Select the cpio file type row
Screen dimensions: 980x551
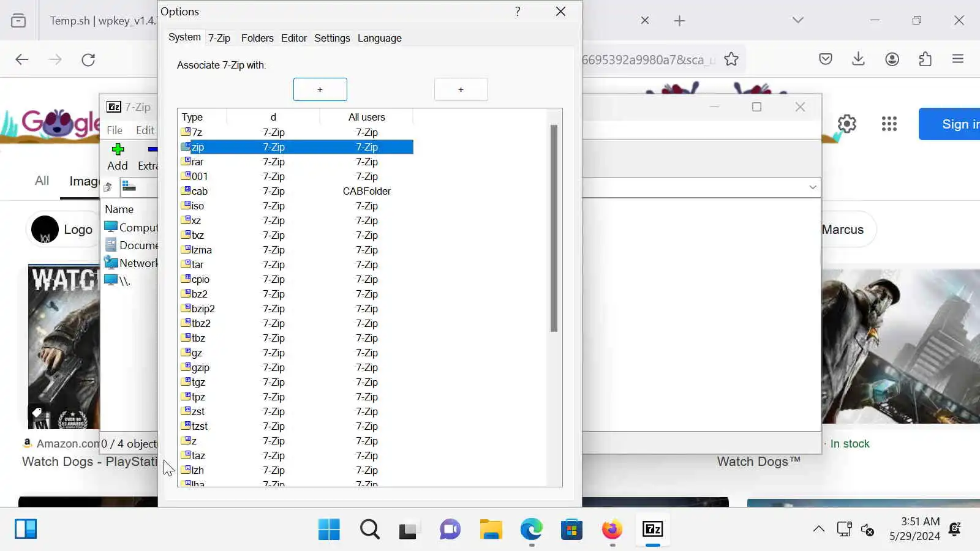(296, 279)
